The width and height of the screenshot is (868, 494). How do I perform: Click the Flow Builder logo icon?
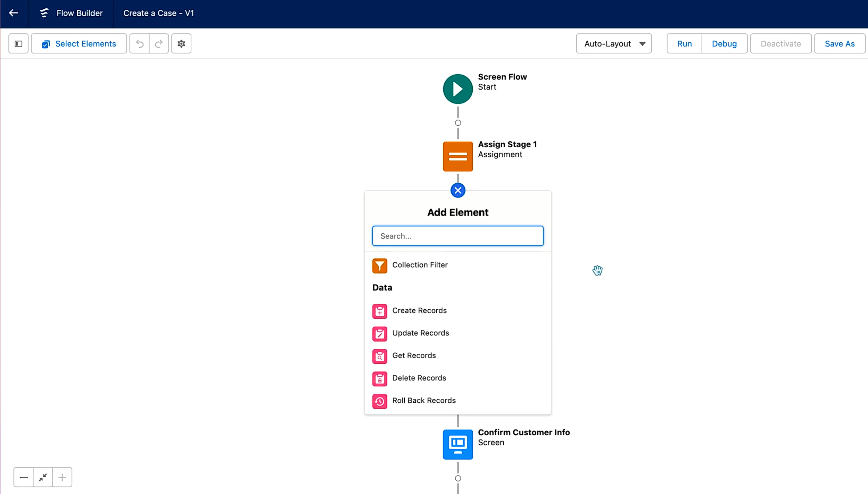(44, 13)
